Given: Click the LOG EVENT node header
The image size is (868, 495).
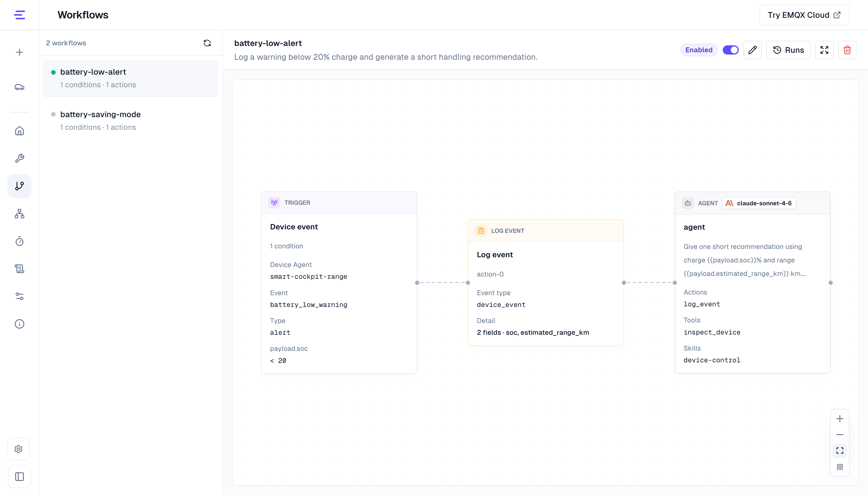Looking at the screenshot, I should point(546,231).
